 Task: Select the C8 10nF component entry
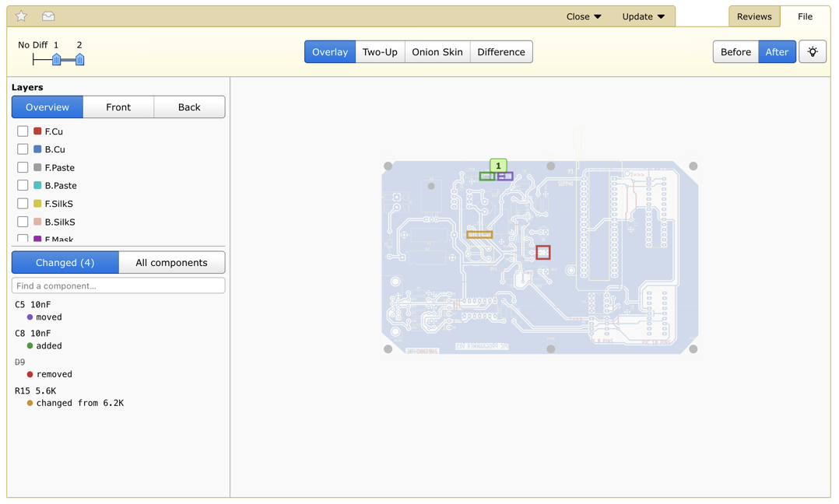click(33, 333)
